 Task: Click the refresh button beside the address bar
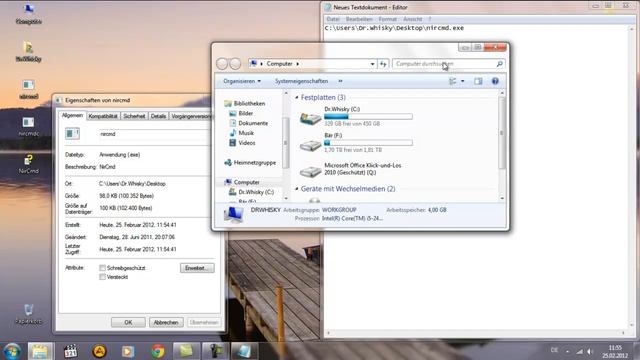click(x=383, y=64)
